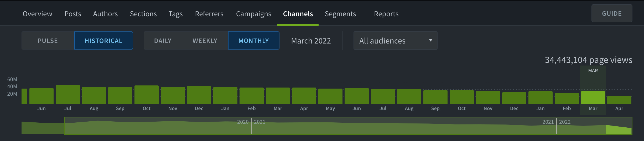Select the Apr 2022 bar
644x141 pixels.
(x=619, y=100)
